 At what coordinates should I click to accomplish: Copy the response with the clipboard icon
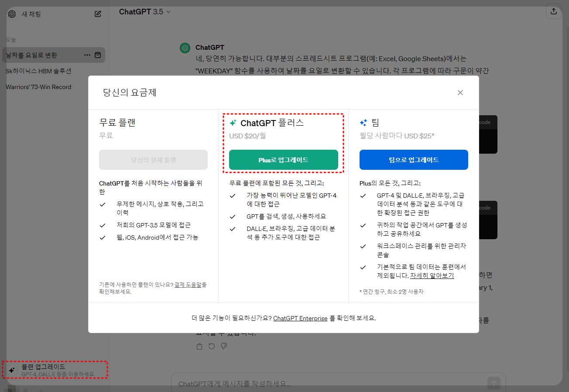(199, 347)
